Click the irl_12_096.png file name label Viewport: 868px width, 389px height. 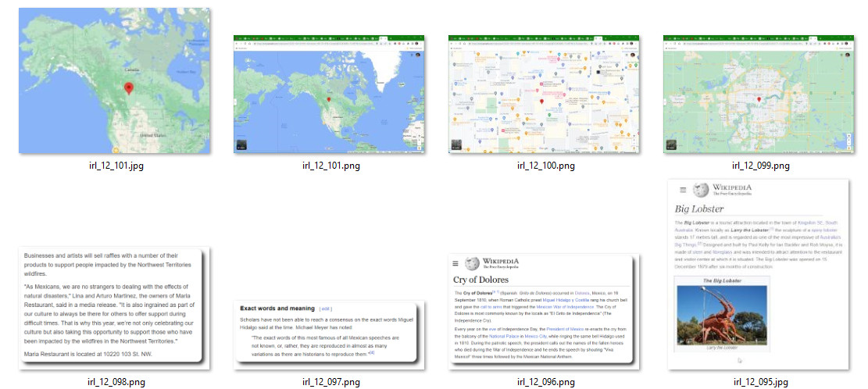point(545,382)
